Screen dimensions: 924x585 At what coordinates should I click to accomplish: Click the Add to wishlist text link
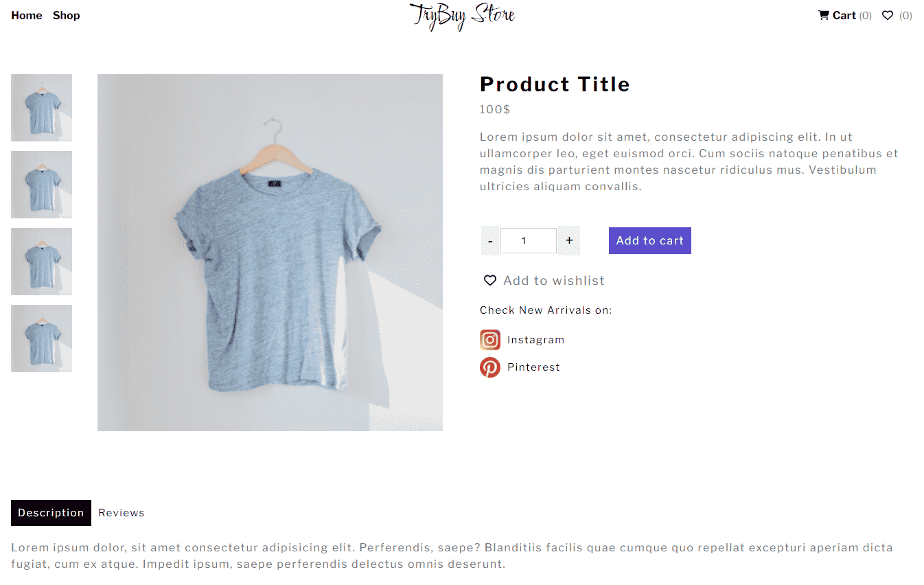(553, 280)
